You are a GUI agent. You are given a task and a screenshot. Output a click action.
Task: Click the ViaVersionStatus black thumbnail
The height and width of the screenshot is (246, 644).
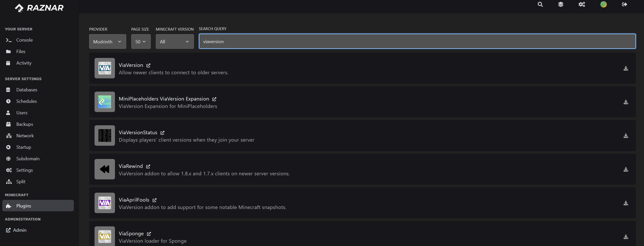105,136
